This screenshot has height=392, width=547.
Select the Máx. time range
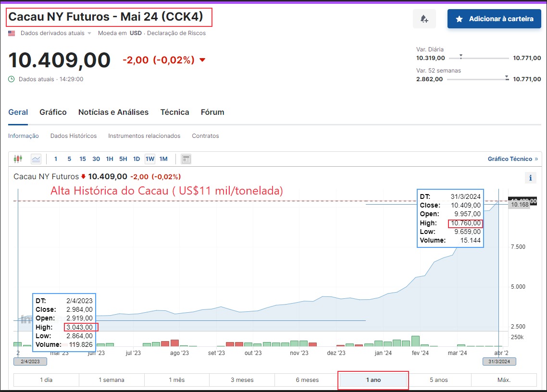pos(503,380)
